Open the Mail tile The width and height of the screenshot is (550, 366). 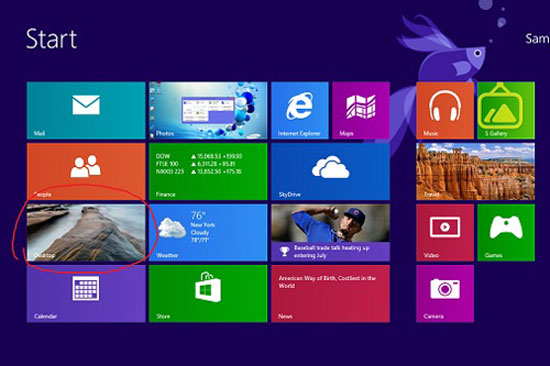(x=86, y=111)
